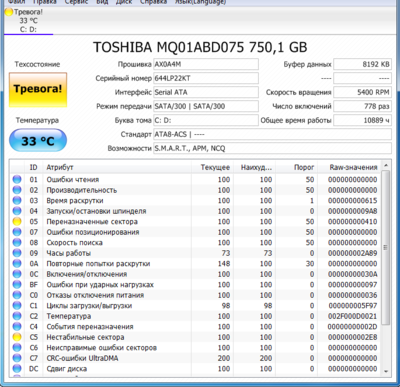Select the Циклы загрузки/выгрузки attribute row

[195, 306]
